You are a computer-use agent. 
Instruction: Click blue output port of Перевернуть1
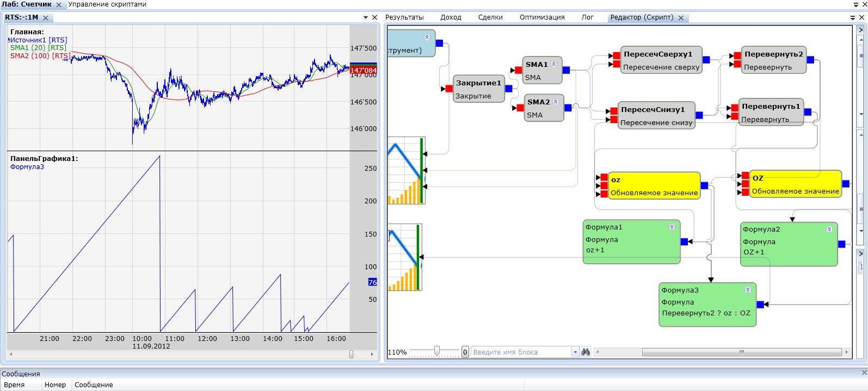coord(808,112)
